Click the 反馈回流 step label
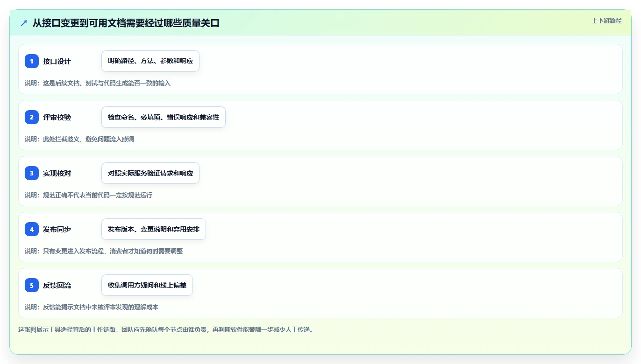 tap(57, 285)
